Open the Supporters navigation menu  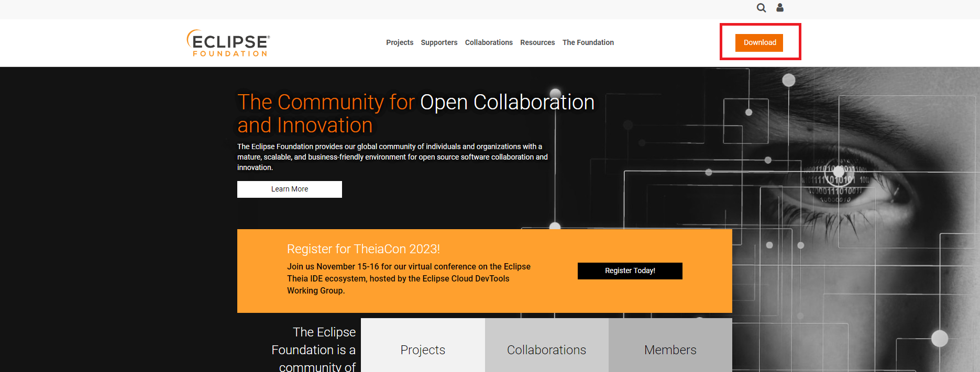tap(439, 42)
